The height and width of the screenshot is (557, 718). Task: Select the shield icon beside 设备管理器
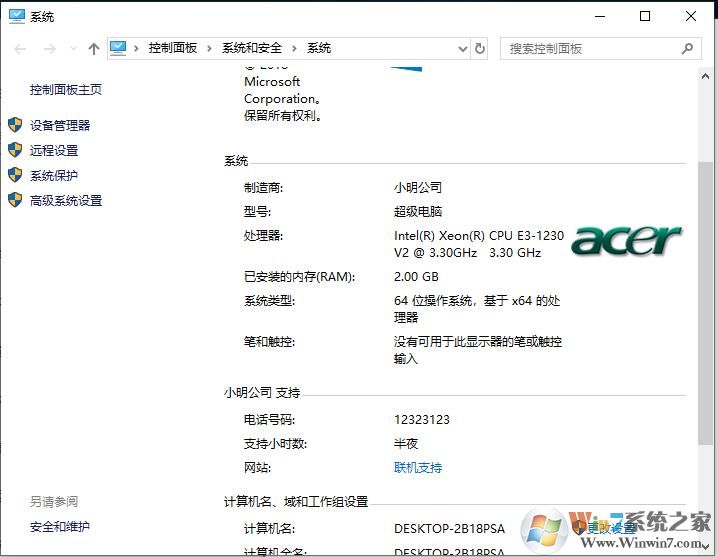pos(15,125)
